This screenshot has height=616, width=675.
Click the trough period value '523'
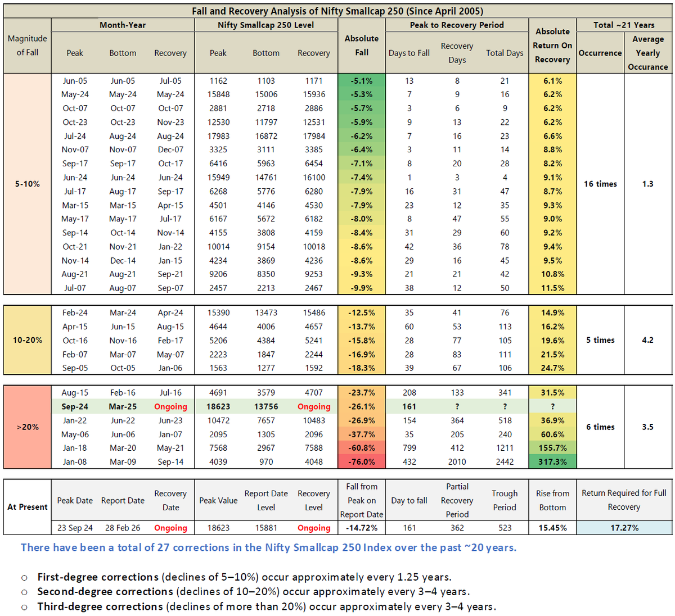pyautogui.click(x=505, y=528)
